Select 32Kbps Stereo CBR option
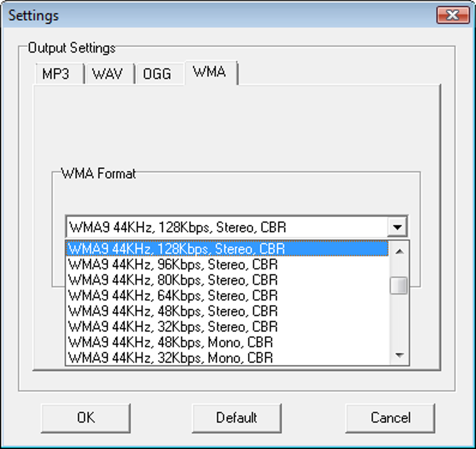Image resolution: width=476 pixels, height=449 pixels. coord(226,326)
